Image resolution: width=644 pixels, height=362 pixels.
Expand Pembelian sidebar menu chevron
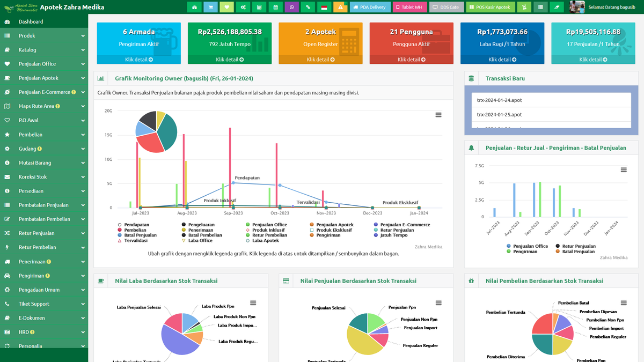83,135
